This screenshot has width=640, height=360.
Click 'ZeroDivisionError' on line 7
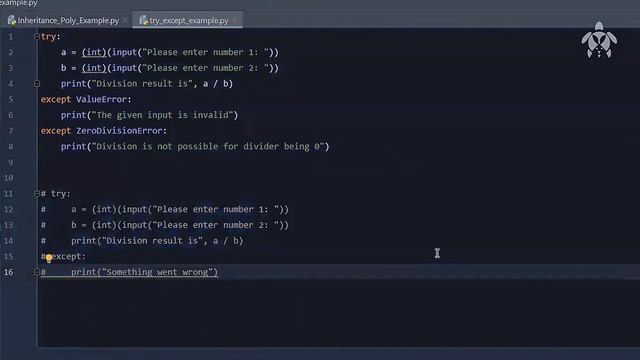tap(119, 131)
